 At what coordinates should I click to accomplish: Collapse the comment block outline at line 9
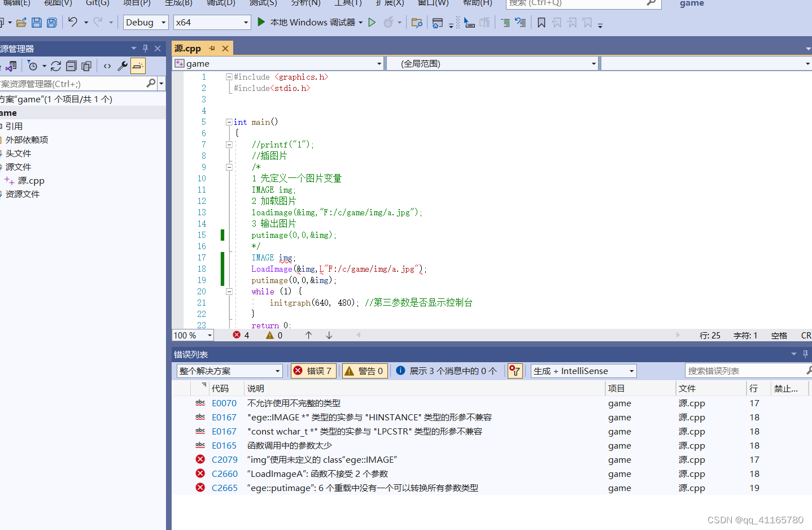229,167
